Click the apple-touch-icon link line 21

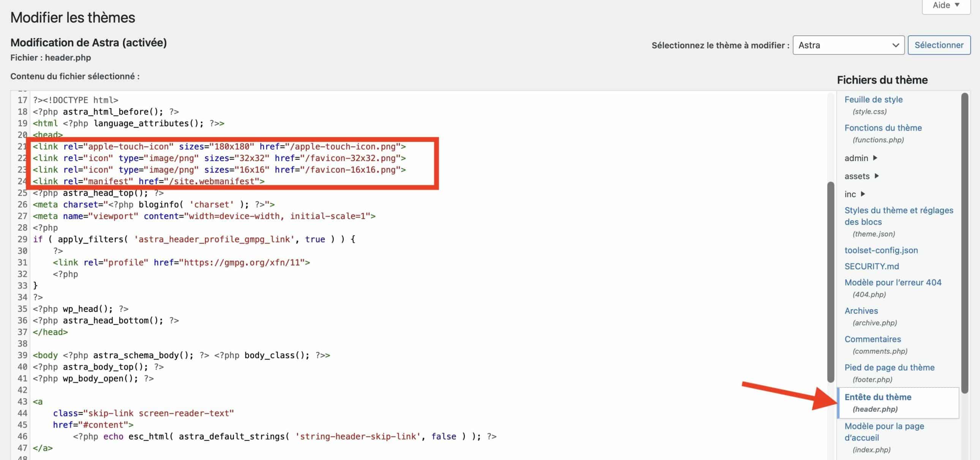219,147
